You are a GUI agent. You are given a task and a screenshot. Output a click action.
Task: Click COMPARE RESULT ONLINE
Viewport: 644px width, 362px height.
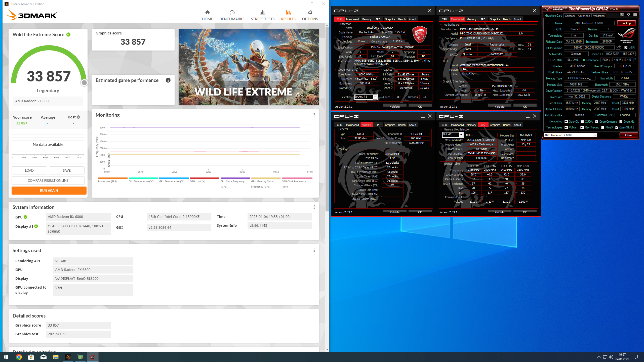coord(48,180)
